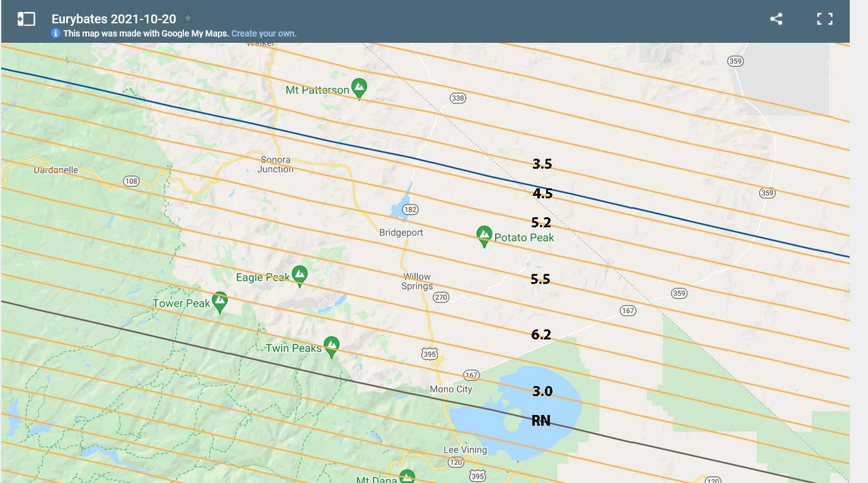Select the Eagle Peak marker

tap(300, 276)
